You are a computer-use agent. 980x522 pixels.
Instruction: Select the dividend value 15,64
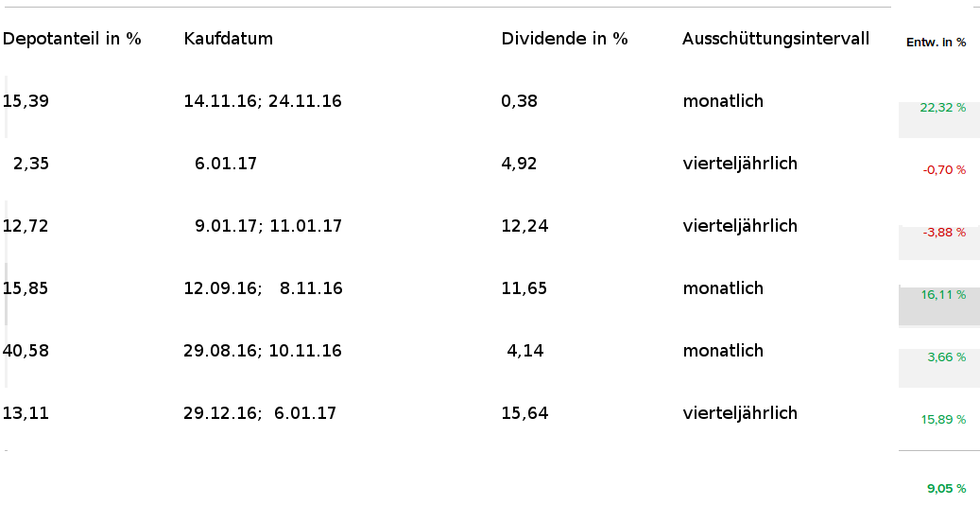tap(524, 413)
